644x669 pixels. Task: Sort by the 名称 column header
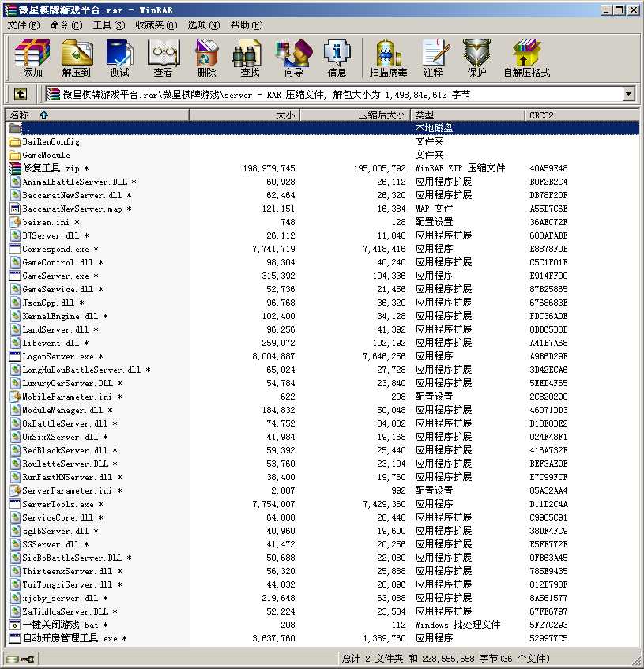tap(97, 115)
